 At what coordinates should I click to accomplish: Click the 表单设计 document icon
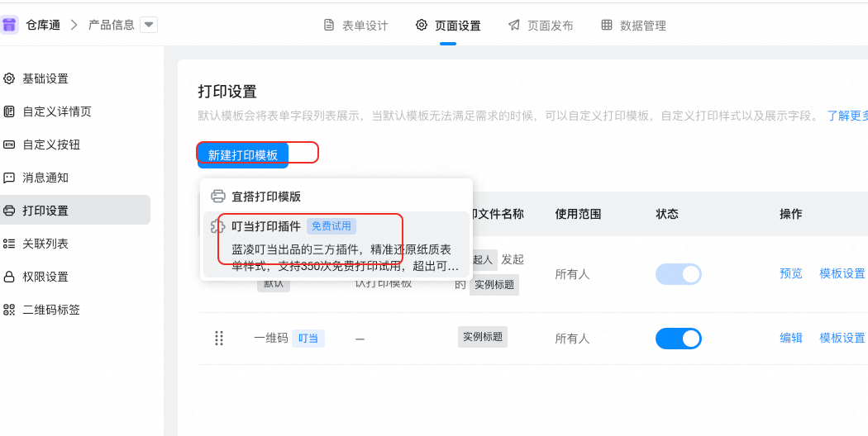pyautogui.click(x=329, y=25)
